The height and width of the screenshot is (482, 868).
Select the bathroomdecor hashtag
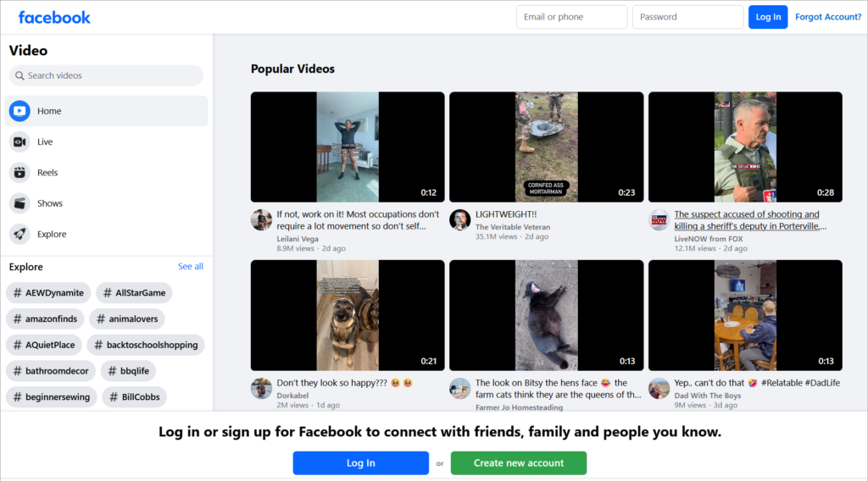(x=51, y=371)
